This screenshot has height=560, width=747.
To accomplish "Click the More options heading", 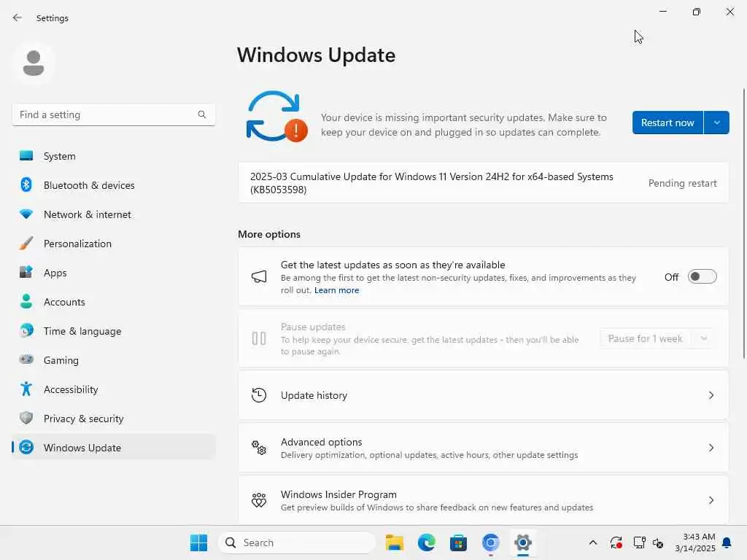I will (269, 234).
